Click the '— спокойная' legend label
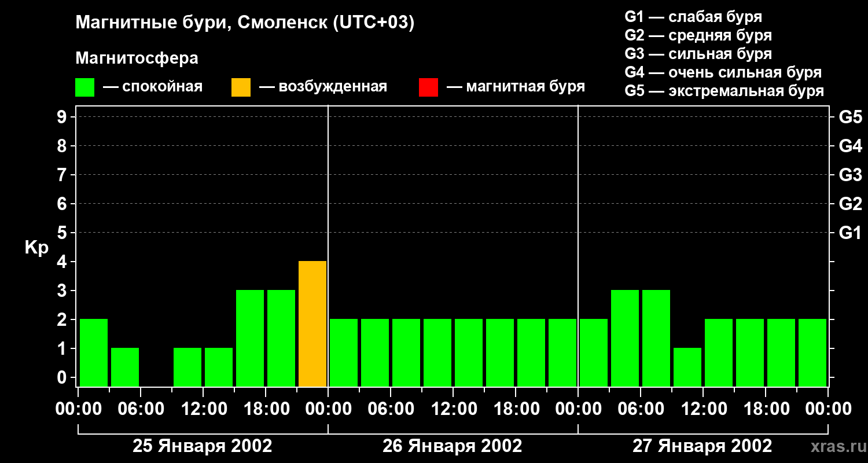The image size is (868, 463). pyautogui.click(x=153, y=87)
